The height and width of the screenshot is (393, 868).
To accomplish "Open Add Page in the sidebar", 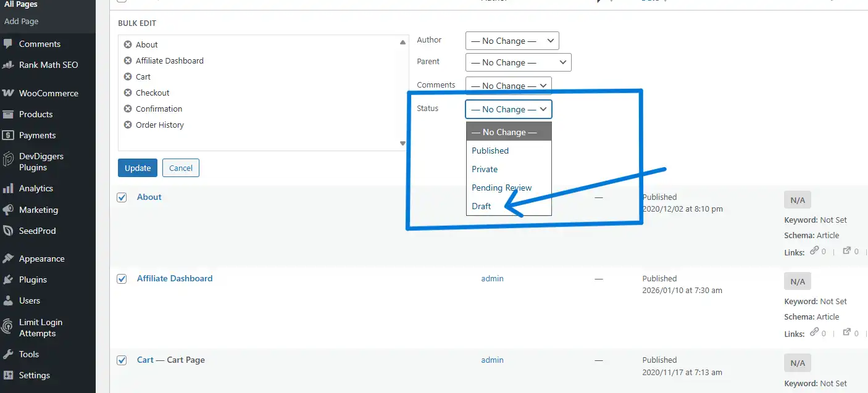I will point(22,21).
